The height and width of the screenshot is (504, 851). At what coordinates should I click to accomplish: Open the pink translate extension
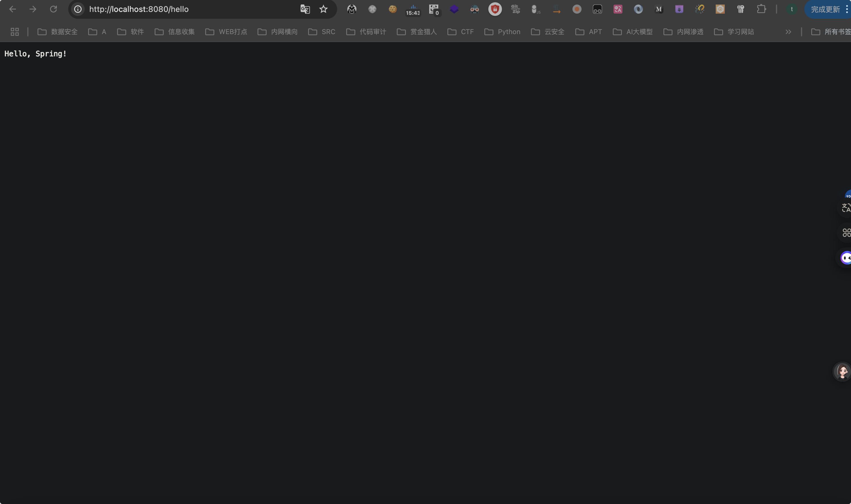[x=618, y=9]
